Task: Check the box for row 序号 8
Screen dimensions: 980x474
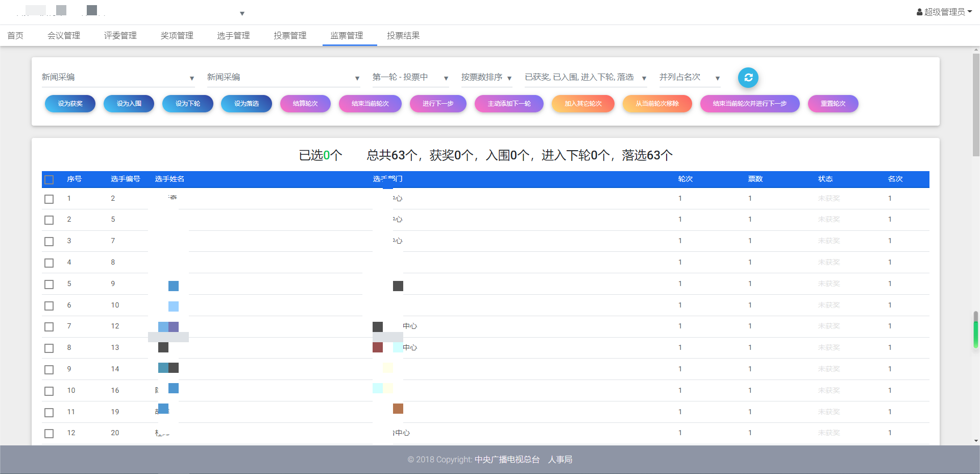Action: (x=49, y=348)
